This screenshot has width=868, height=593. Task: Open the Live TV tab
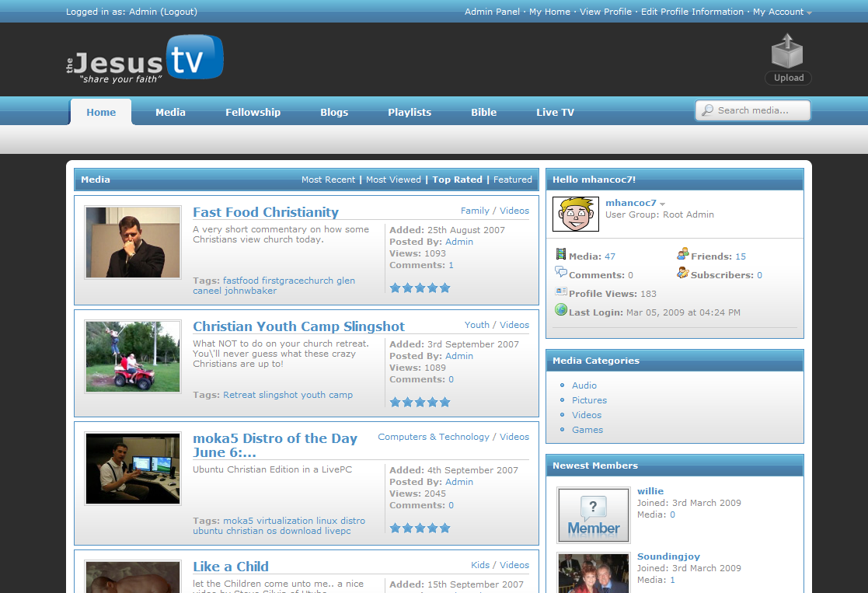tap(556, 112)
